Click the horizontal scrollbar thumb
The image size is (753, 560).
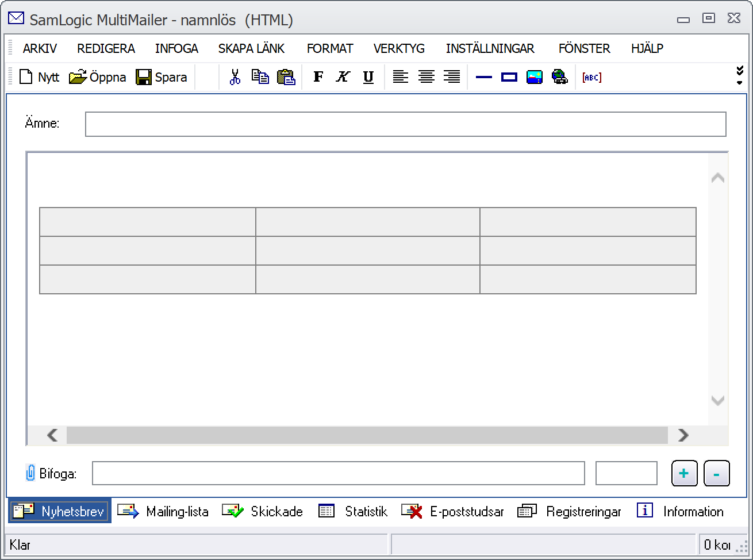(367, 435)
